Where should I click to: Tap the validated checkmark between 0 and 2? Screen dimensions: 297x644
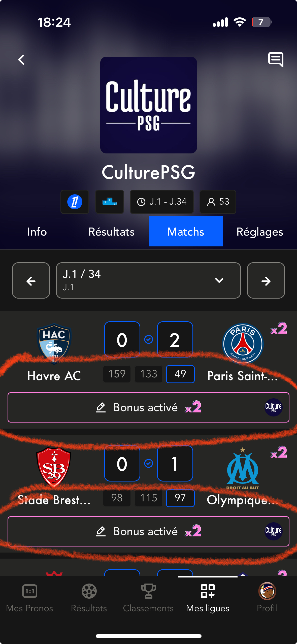149,339
